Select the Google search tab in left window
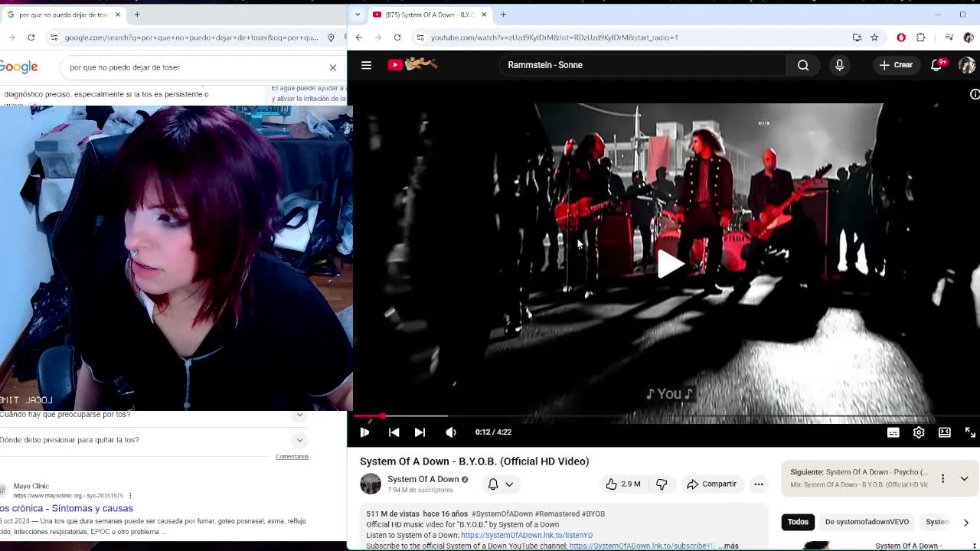This screenshot has height=551, width=980. click(x=63, y=15)
